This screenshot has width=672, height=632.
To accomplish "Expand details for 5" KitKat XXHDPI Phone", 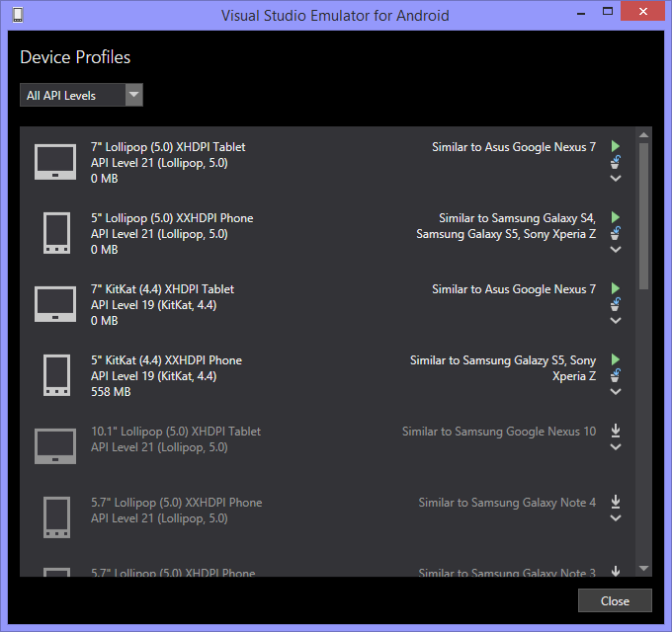I will [616, 392].
